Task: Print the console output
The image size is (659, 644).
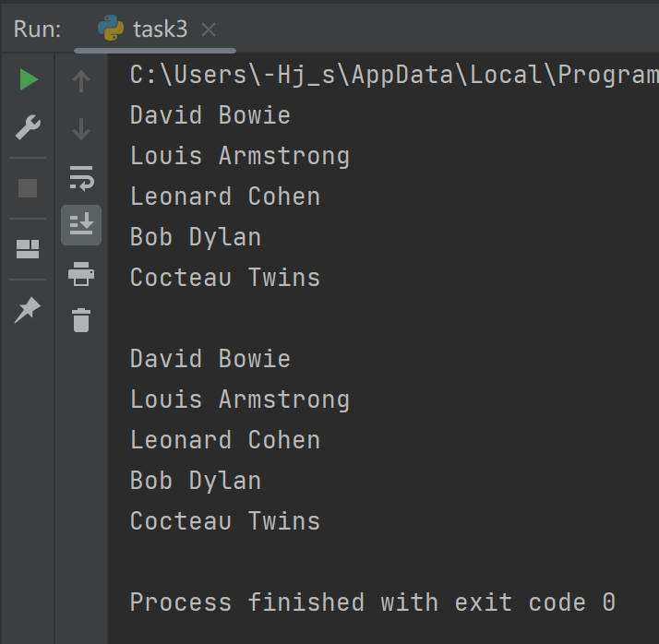Action: [81, 273]
